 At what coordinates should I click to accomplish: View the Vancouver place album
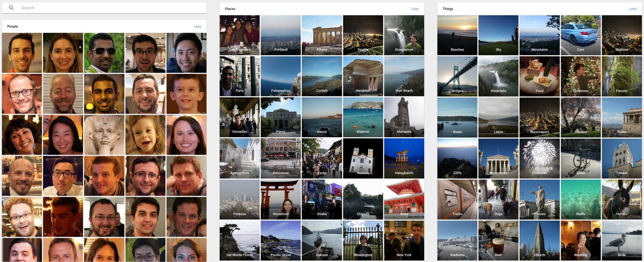(x=281, y=158)
